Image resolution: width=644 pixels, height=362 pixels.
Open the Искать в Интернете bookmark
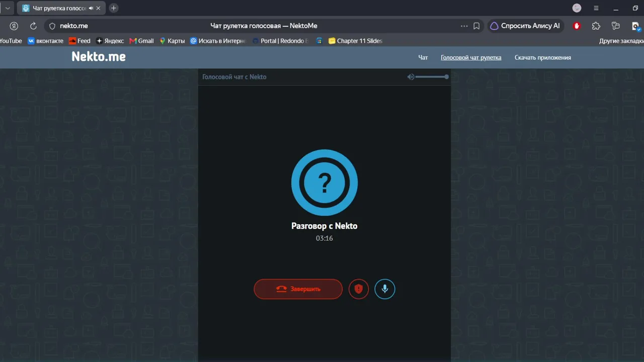click(217, 41)
